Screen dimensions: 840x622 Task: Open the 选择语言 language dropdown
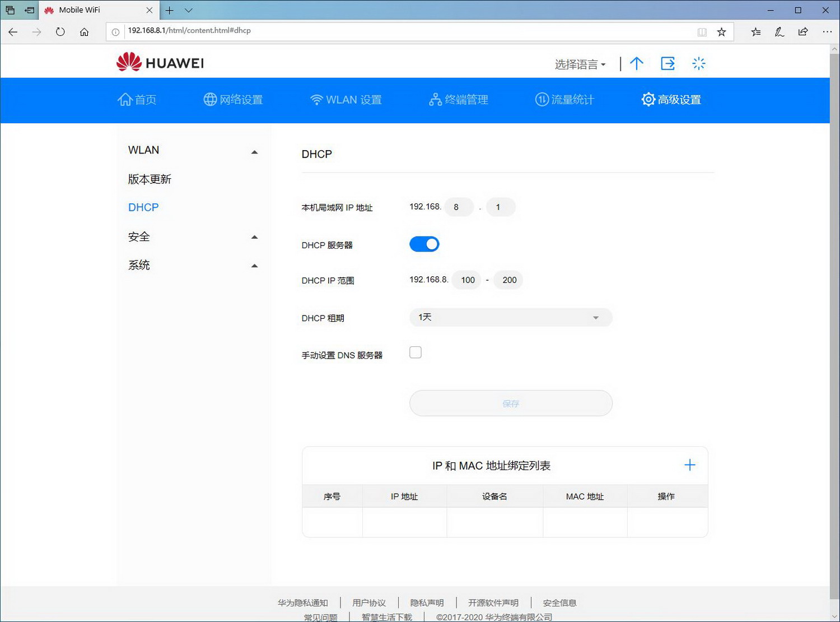(x=579, y=64)
